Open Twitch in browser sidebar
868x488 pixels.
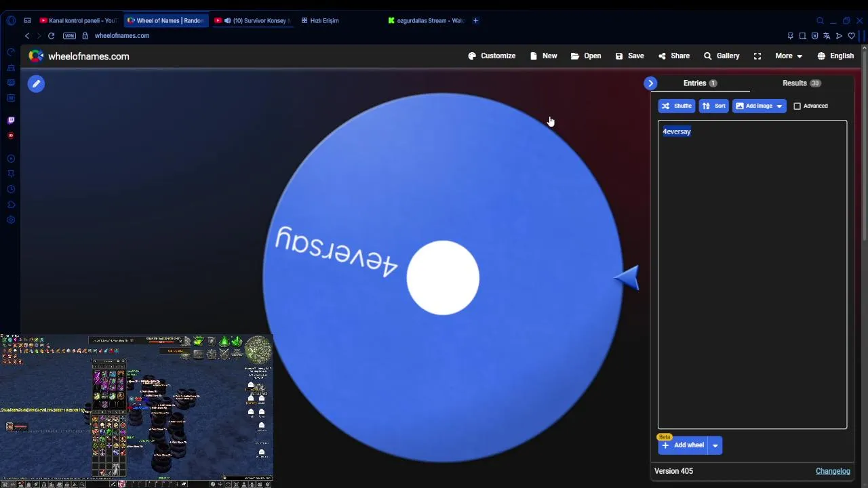11,120
